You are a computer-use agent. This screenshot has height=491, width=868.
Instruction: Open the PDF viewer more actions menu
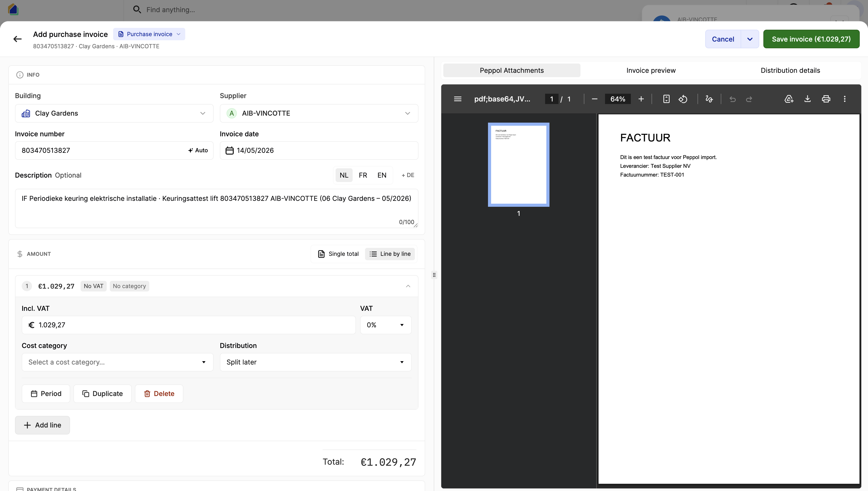pos(845,99)
